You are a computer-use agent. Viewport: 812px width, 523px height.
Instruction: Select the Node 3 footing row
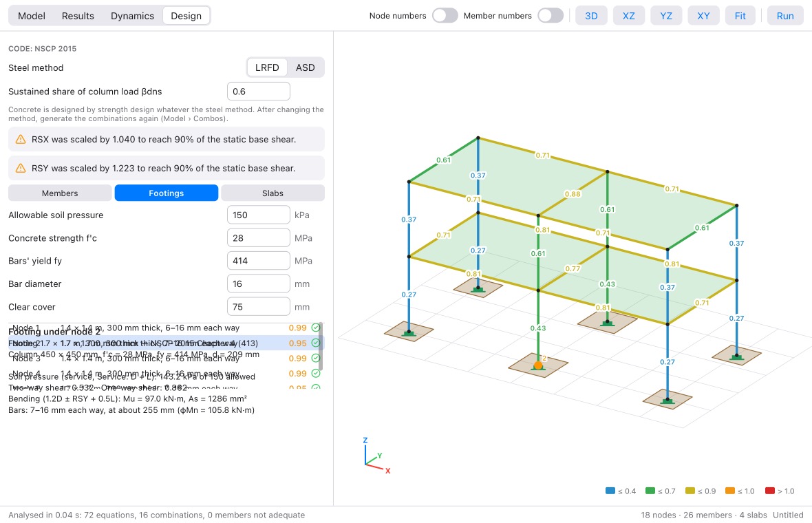tap(166, 359)
